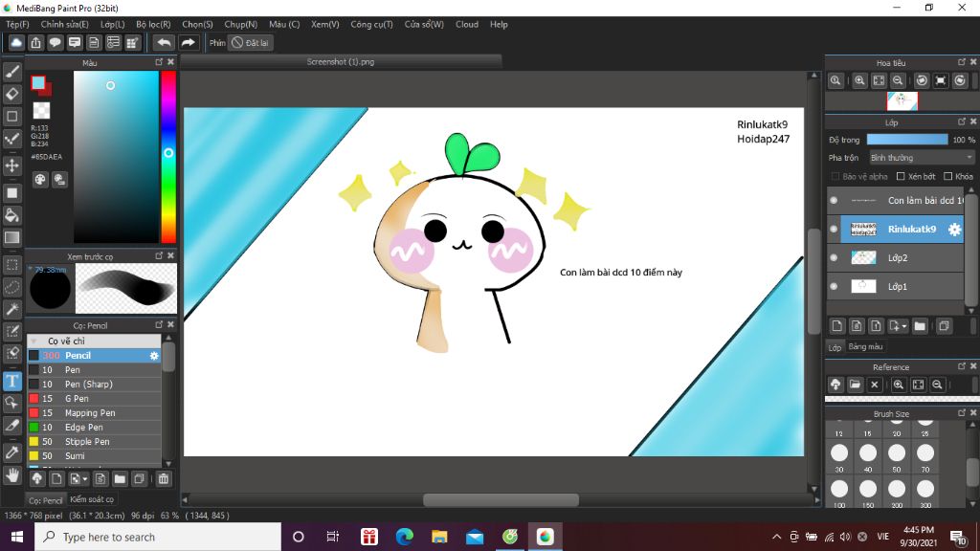Viewport: 980px width, 551px height.
Task: Choose the G Pen brush
Action: click(x=77, y=399)
